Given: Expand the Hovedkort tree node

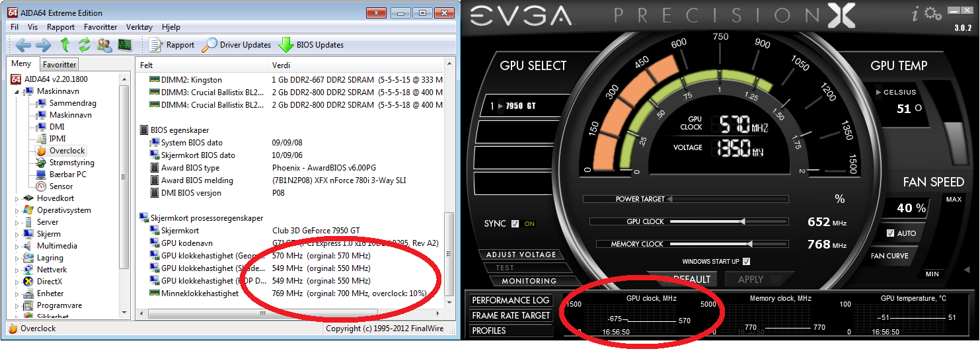Looking at the screenshot, I should pos(18,198).
